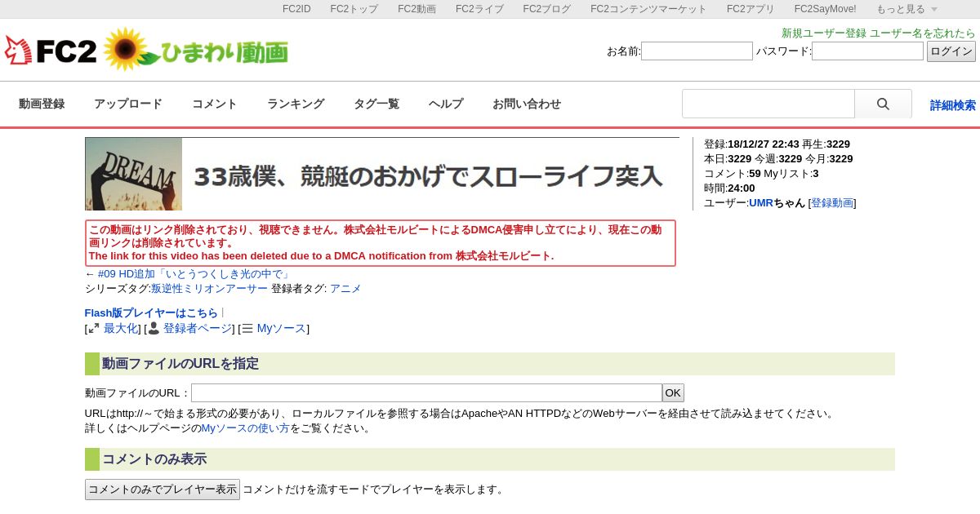Open FC2コンテンツマーケット
980x514 pixels.
(649, 9)
